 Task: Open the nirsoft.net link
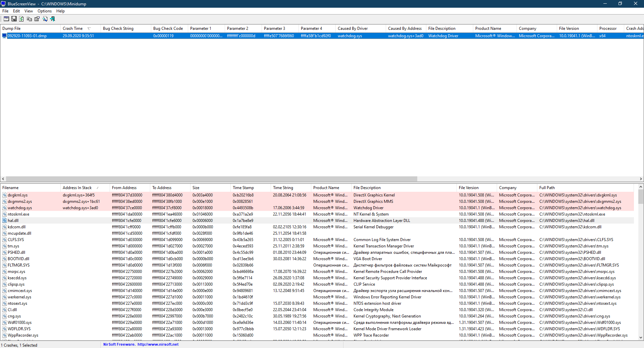[x=158, y=344]
